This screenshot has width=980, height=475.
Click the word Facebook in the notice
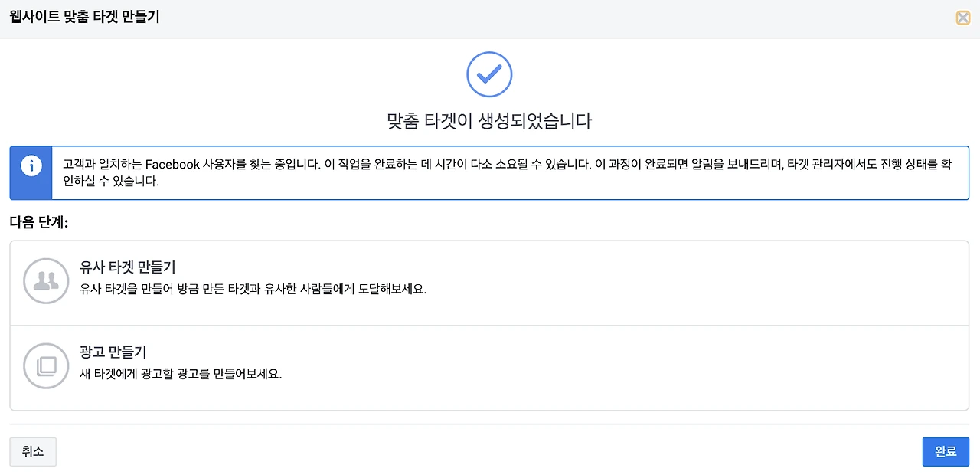click(171, 165)
